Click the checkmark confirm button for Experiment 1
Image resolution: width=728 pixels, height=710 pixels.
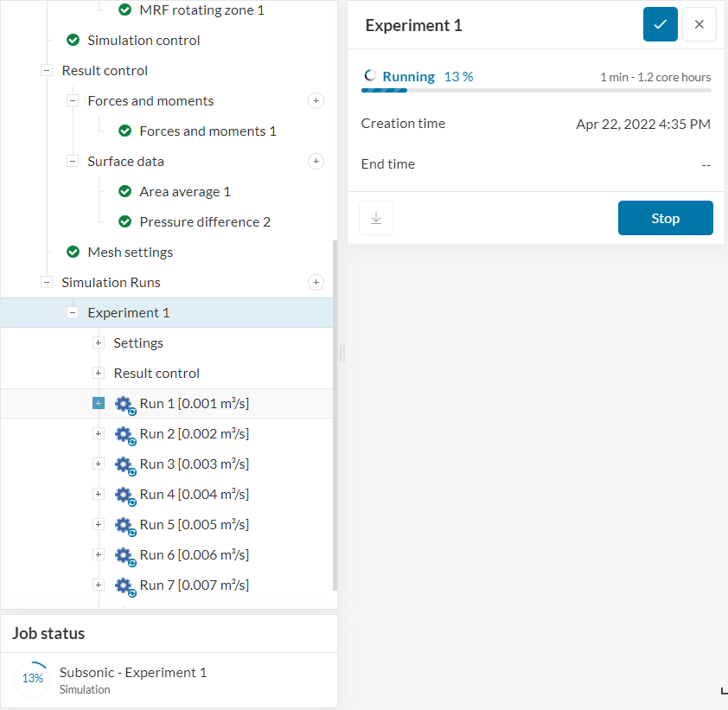coord(660,24)
